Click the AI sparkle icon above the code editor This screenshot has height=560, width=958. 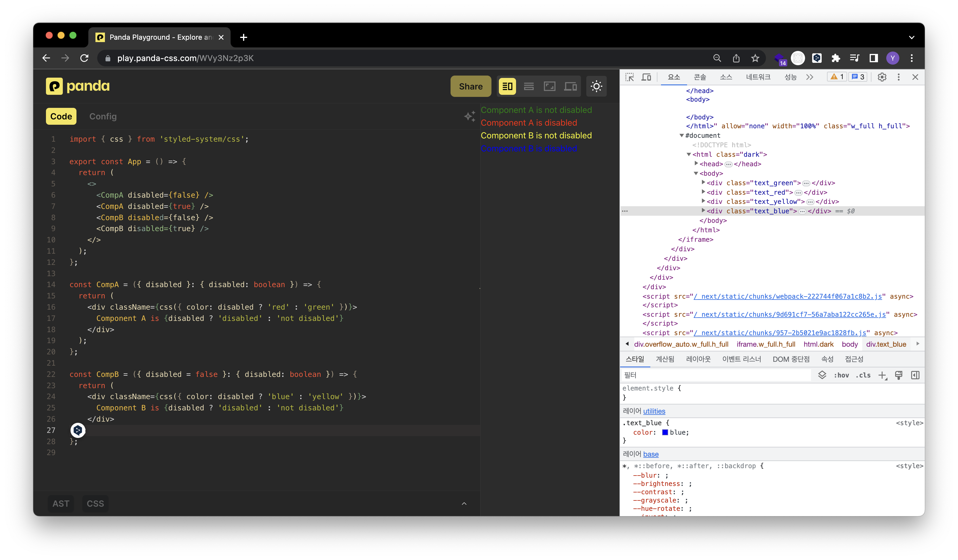(x=470, y=116)
